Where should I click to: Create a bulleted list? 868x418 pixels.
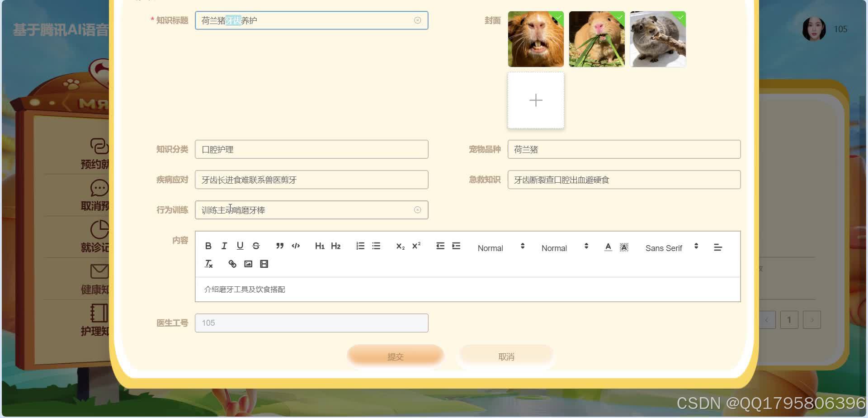[376, 246]
